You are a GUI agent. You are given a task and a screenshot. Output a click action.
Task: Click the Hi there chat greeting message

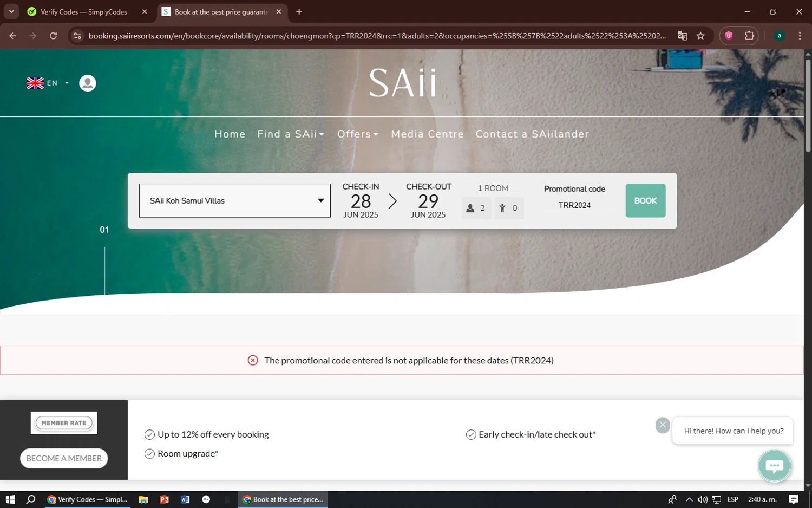point(733,431)
